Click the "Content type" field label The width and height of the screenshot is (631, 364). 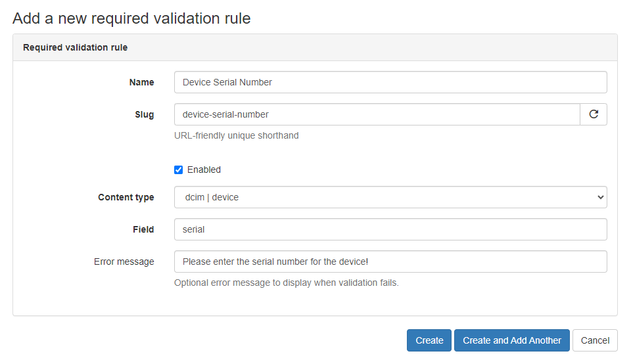(126, 197)
